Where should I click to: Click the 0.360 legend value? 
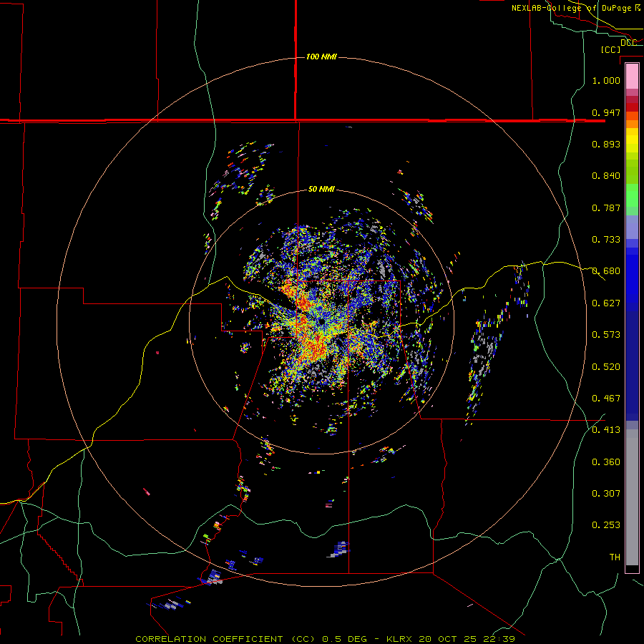[x=606, y=462]
